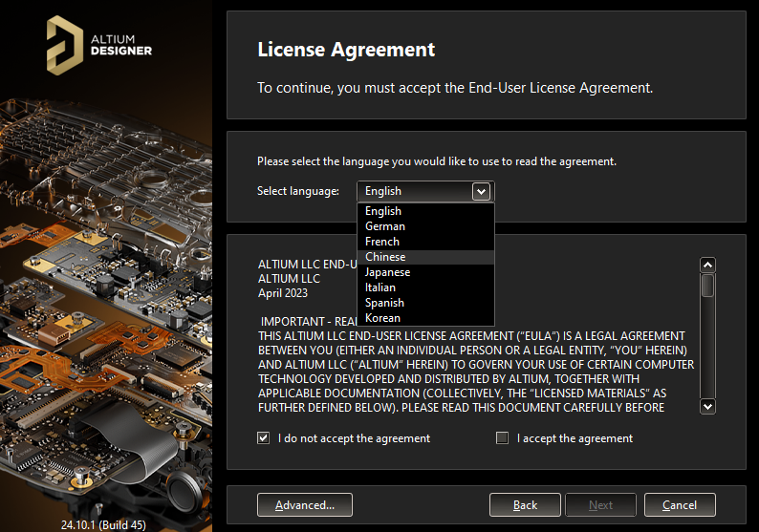Select Chinese in the language list

[425, 257]
